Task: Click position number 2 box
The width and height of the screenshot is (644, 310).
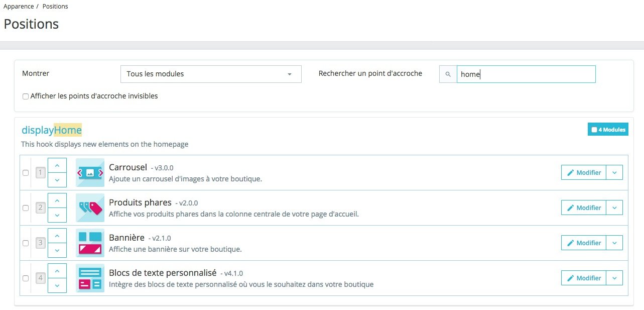Action: coord(41,208)
